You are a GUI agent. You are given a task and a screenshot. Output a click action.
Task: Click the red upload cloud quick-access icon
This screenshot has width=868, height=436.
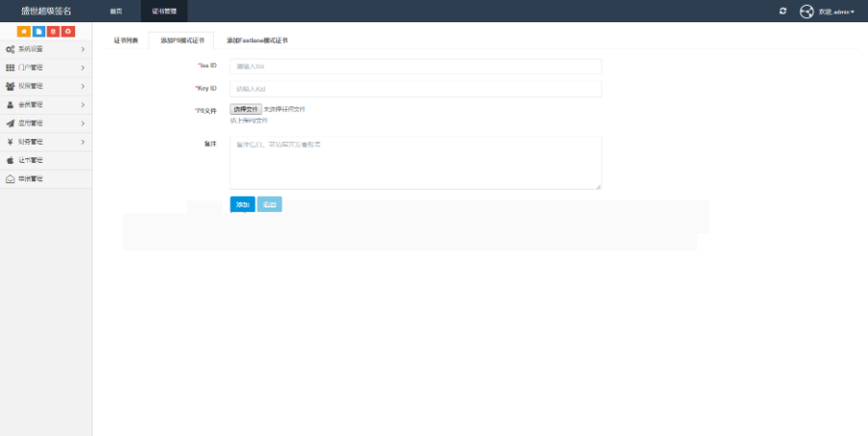coord(68,32)
